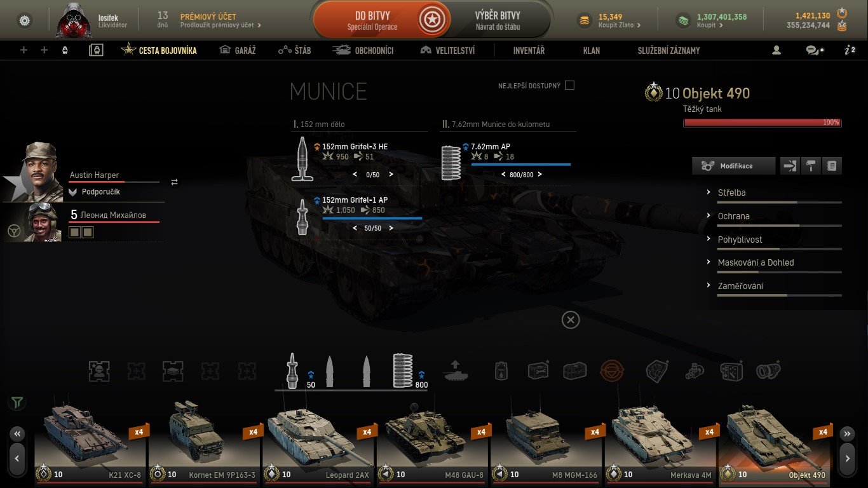Decrease the 152mm Grifel-1 AP shell count
The image size is (868, 488).
click(x=355, y=228)
